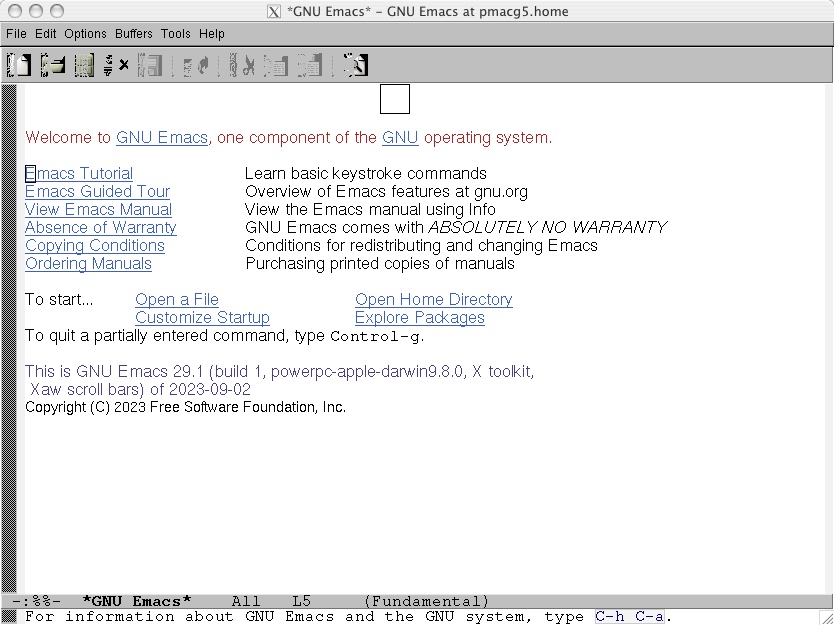Click the *GNU Emacs* buffer name in mode line
Screen dimensions: 834x625
(x=137, y=602)
